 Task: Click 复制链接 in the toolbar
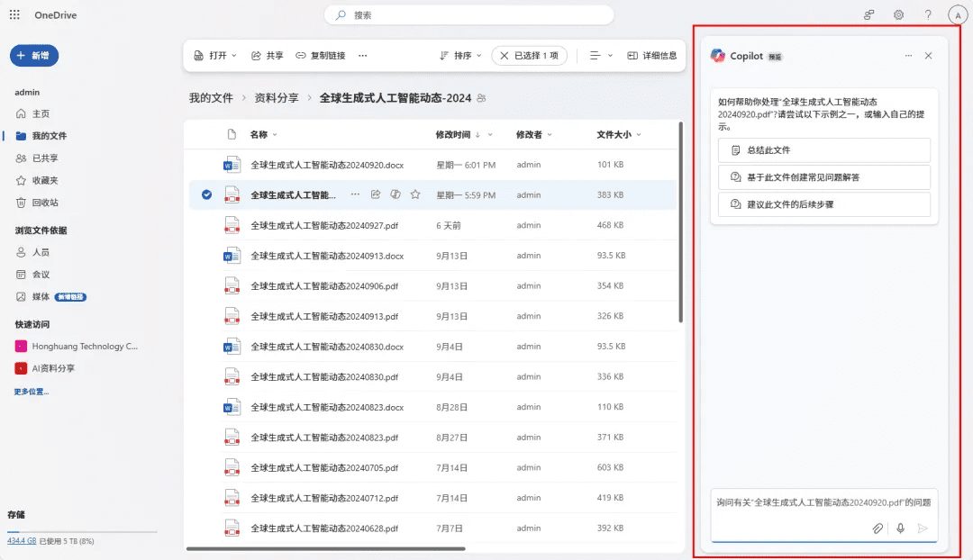click(x=320, y=56)
